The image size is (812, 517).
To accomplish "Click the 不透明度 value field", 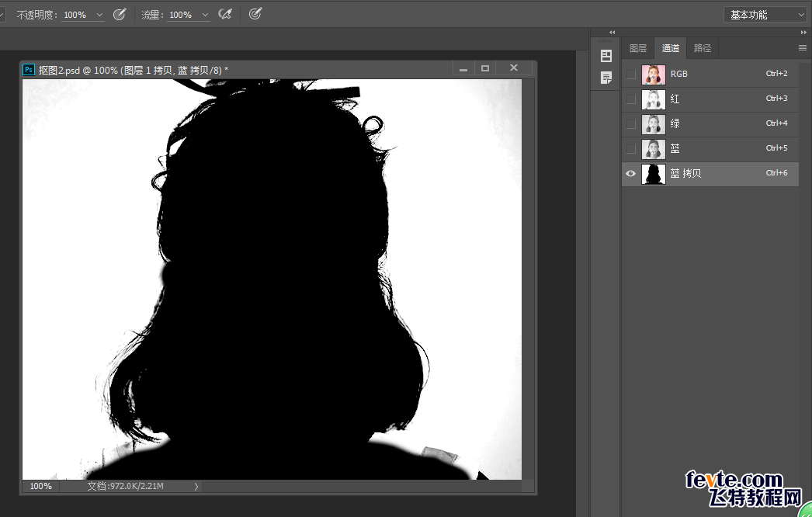I will pyautogui.click(x=78, y=15).
